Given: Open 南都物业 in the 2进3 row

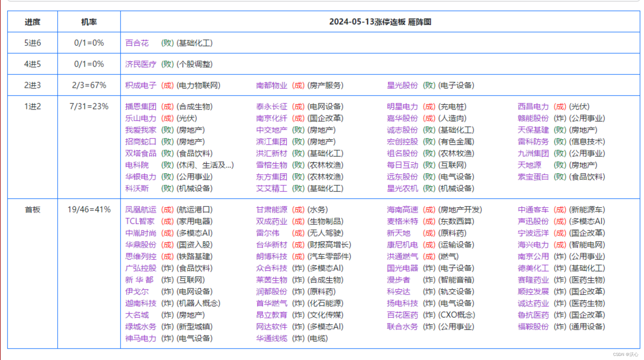Looking at the screenshot, I should tap(272, 85).
